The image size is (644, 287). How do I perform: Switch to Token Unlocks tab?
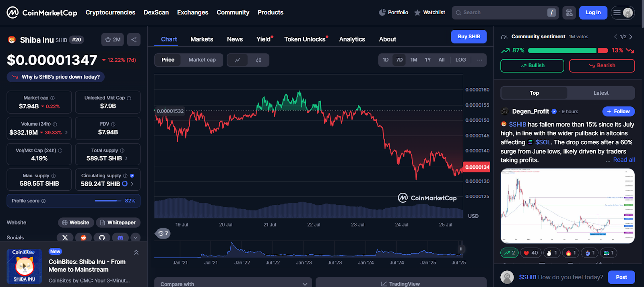[305, 39]
